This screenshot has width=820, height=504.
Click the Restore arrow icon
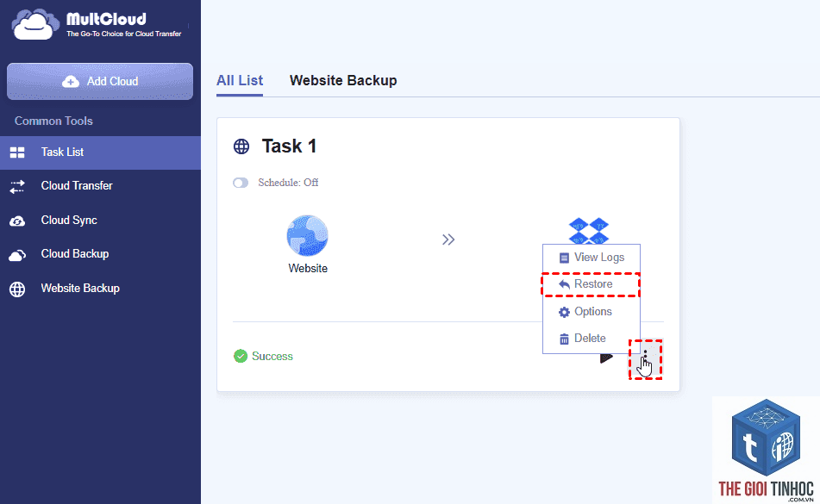pos(564,284)
